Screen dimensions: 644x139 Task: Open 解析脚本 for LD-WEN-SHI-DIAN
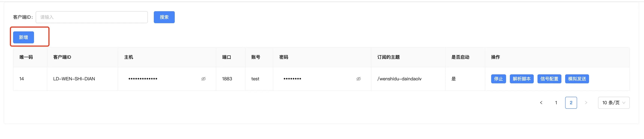point(522,79)
